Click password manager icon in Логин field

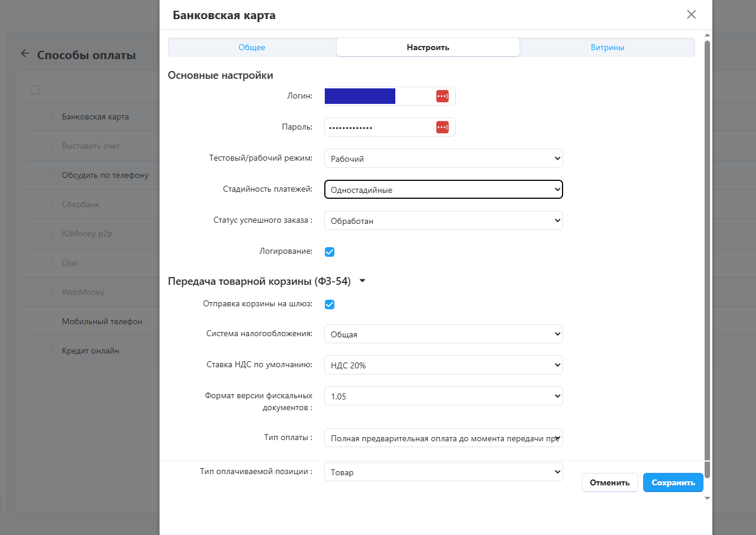[442, 96]
